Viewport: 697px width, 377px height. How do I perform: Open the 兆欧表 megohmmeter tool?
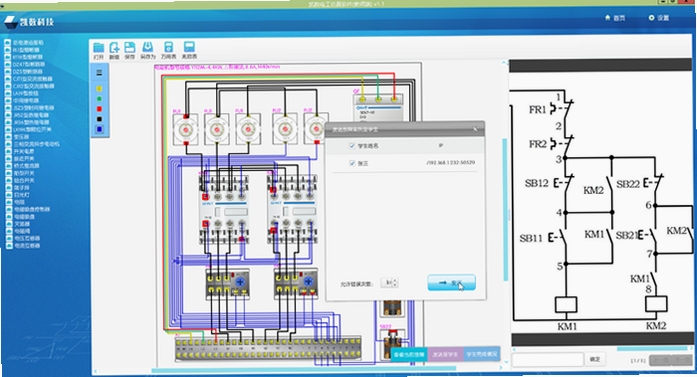[x=189, y=50]
